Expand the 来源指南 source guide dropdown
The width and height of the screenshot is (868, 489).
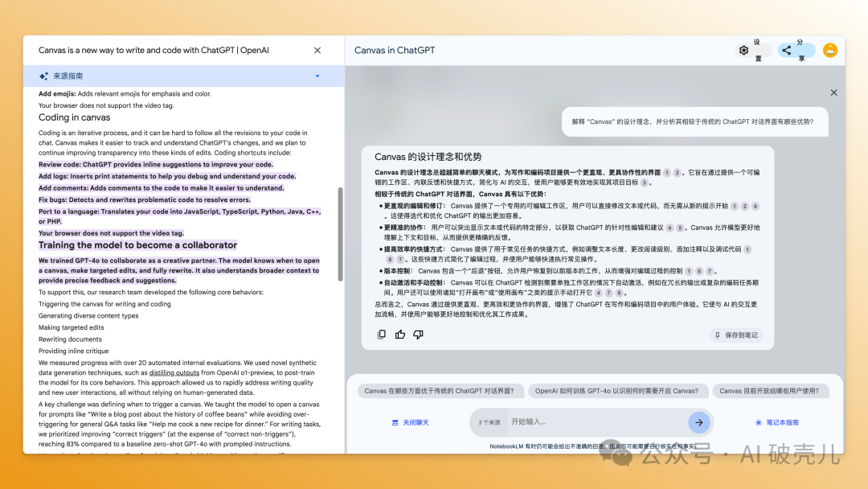[317, 76]
